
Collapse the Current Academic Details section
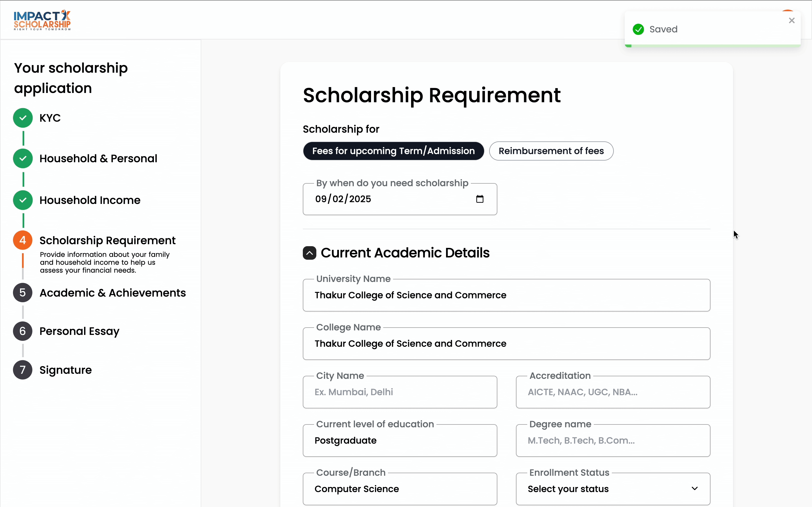pyautogui.click(x=309, y=253)
